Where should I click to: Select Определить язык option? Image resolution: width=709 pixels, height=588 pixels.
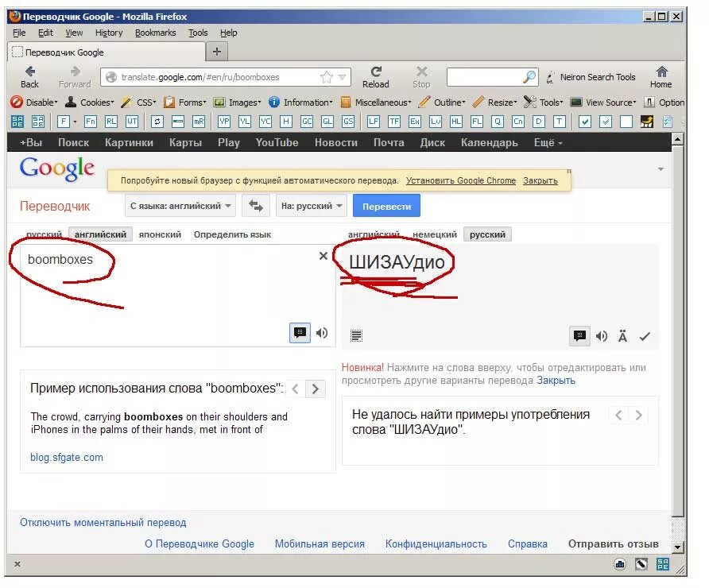tap(232, 234)
